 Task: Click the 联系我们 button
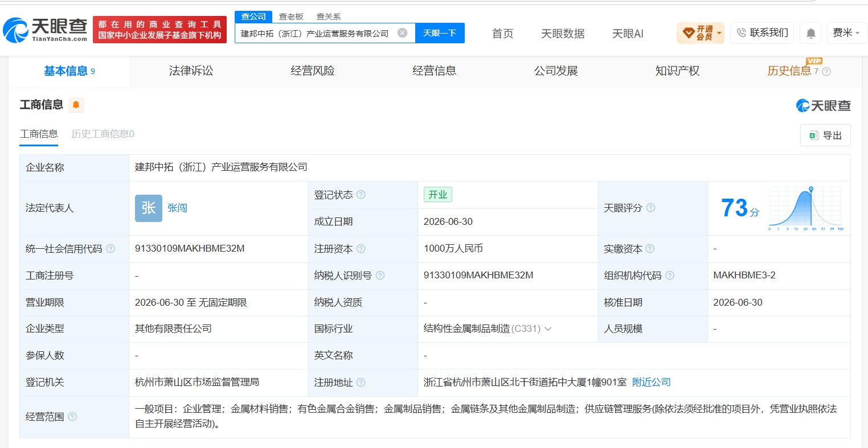coord(761,33)
